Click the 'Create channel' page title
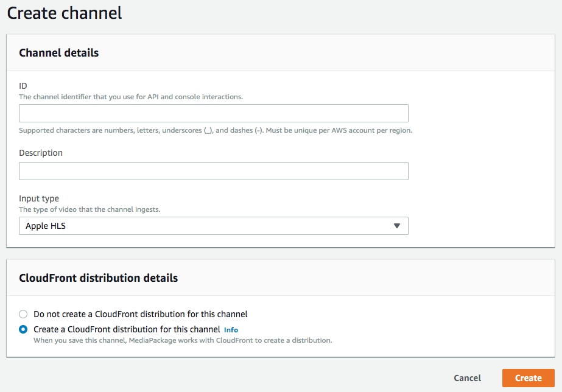The width and height of the screenshot is (562, 392). [x=65, y=13]
